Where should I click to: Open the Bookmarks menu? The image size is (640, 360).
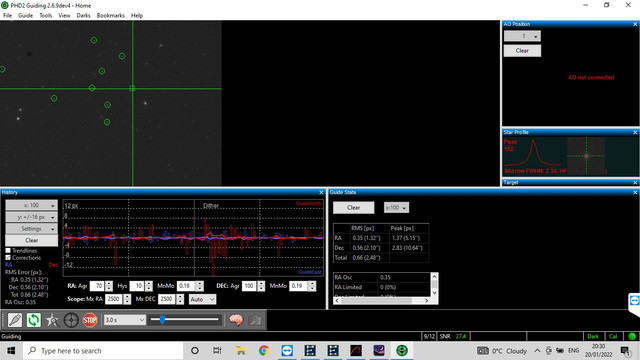point(110,16)
